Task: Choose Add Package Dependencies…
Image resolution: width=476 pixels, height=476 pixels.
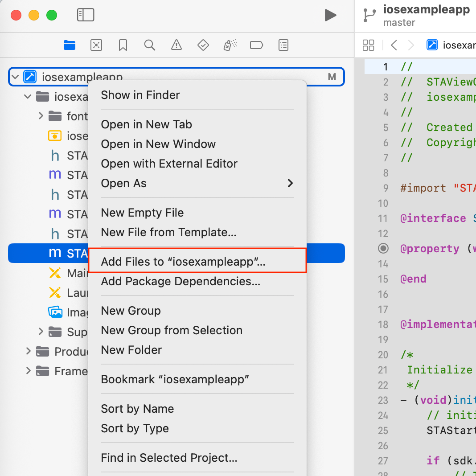Action: pyautogui.click(x=197, y=281)
